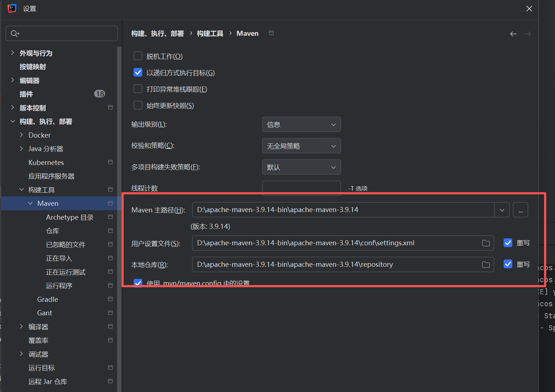Viewport: 555px width, 392px height.
Task: Open the 多项目构建失败策略 dropdown
Action: [301, 167]
